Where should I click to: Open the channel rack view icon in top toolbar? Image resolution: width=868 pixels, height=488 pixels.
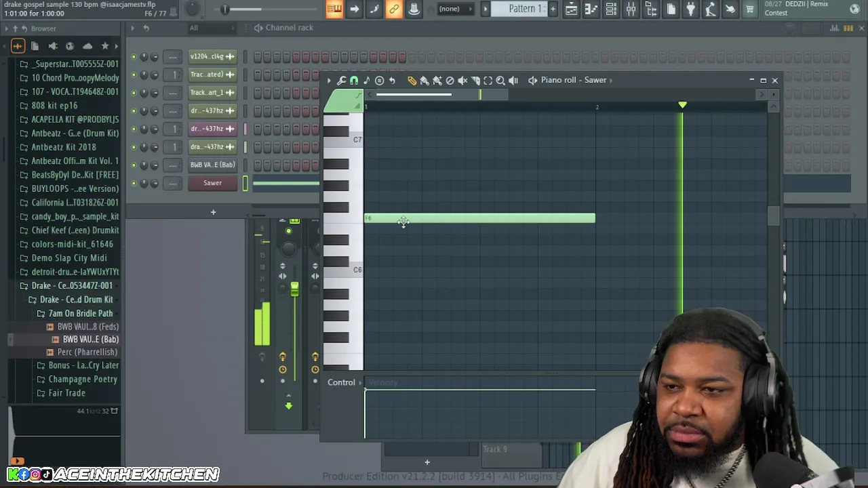pyautogui.click(x=611, y=9)
